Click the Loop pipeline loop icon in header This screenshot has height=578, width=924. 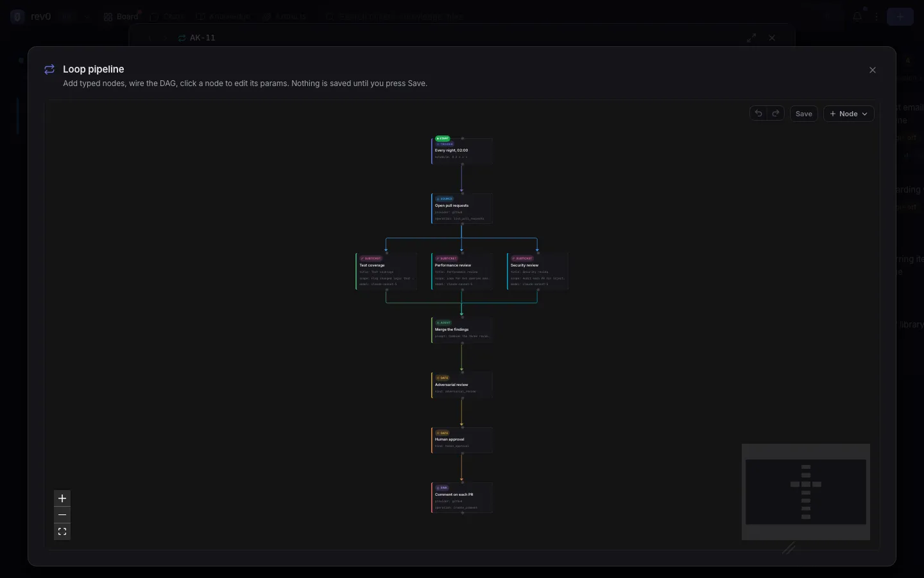(49, 69)
